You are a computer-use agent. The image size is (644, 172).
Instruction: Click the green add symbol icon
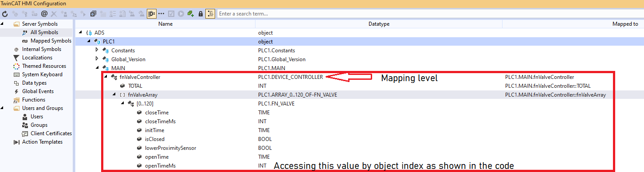tap(191, 14)
